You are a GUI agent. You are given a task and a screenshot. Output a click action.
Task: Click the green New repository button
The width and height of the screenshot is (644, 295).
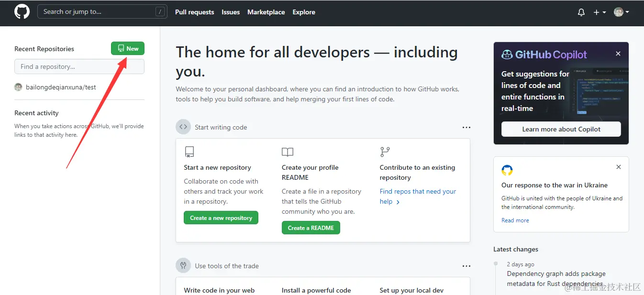[x=128, y=49]
